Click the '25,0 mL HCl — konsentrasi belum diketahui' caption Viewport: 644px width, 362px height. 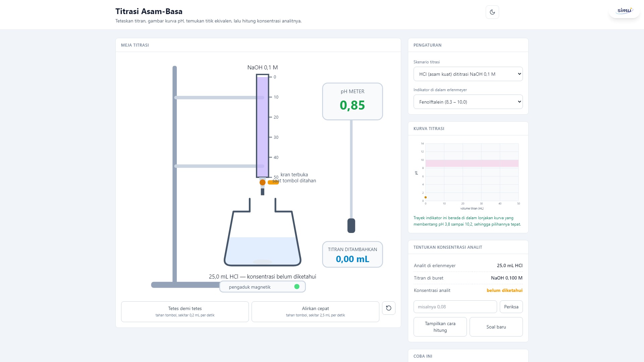[263, 277]
